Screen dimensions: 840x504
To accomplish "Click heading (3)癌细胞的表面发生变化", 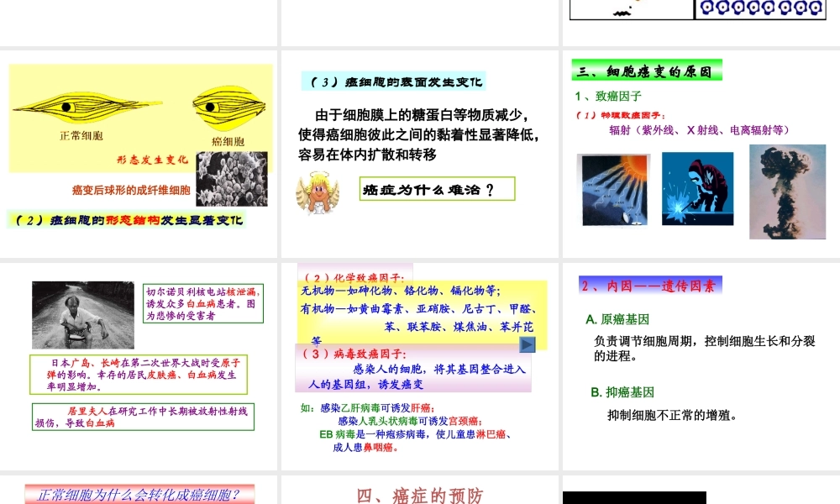I will [394, 81].
